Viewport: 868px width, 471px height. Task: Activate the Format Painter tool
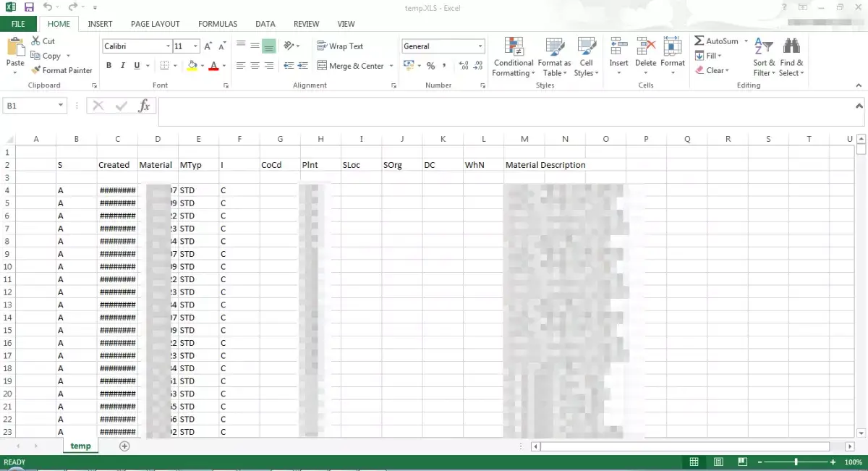coord(62,70)
